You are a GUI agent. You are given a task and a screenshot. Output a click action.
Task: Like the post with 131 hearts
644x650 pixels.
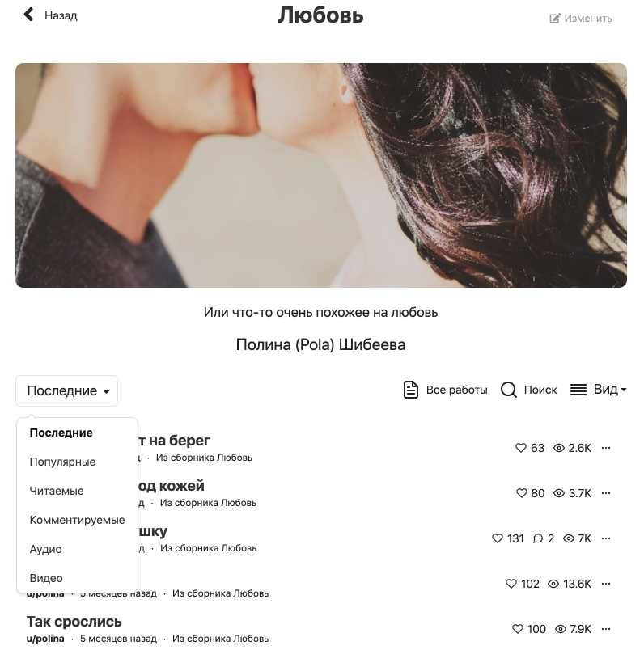[497, 538]
